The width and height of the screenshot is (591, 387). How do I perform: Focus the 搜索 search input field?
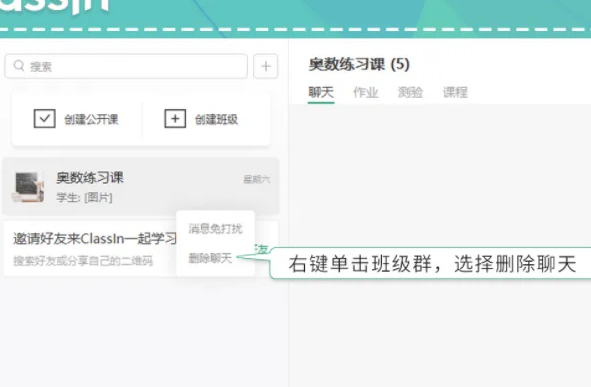[126, 66]
